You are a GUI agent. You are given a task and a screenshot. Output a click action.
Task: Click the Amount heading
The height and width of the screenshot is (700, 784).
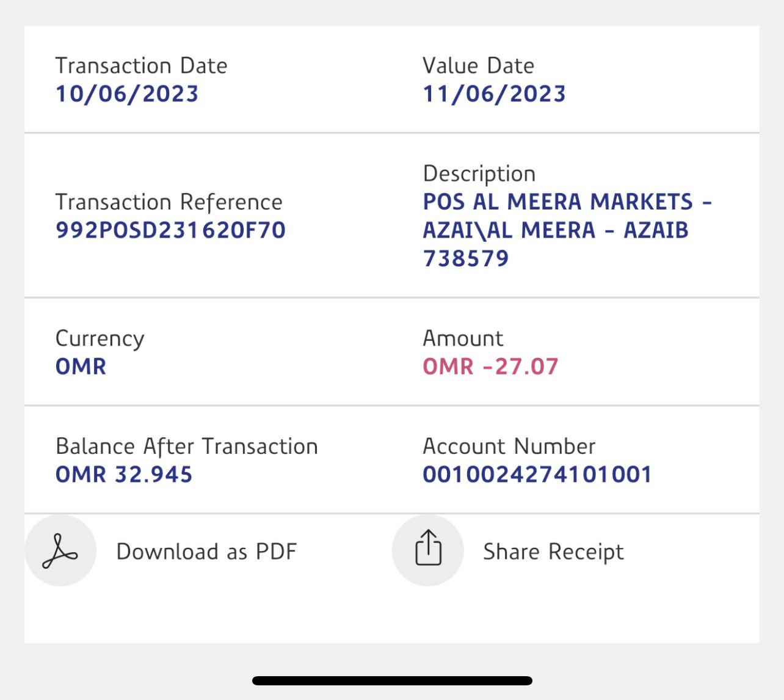[463, 338]
